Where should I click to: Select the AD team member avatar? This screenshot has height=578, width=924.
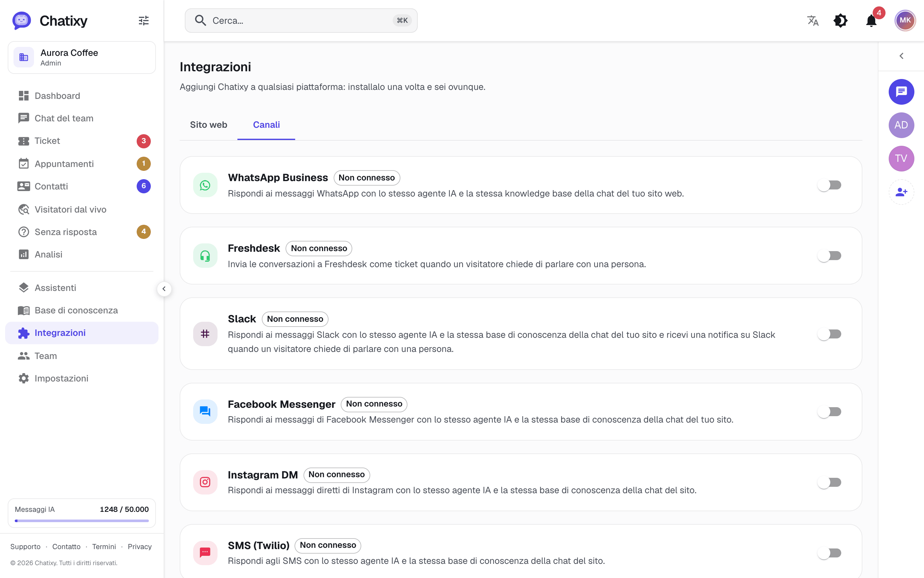coord(901,125)
